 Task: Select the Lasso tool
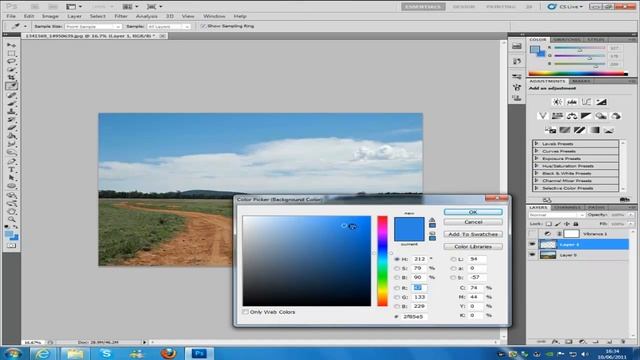[11, 62]
